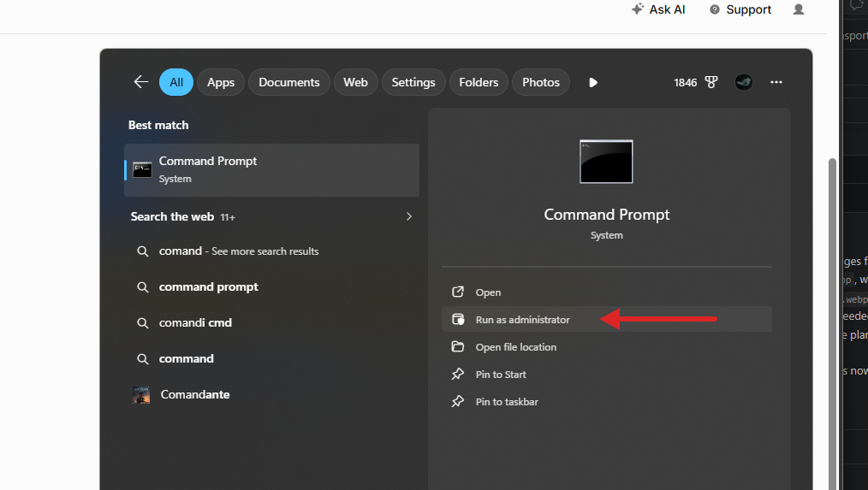This screenshot has width=868, height=490.
Task: Switch to the Folders filter tab
Action: click(x=479, y=82)
